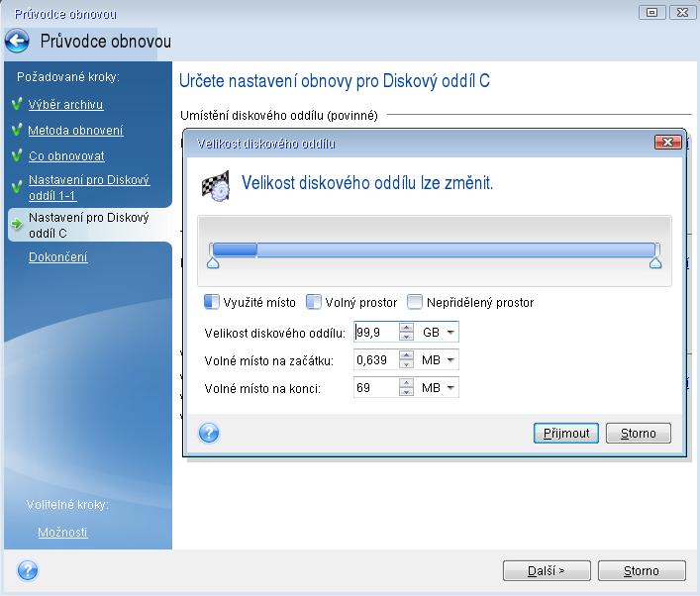The width and height of the screenshot is (700, 596).
Task: Go to the Co obnovovat step
Action: (x=66, y=156)
